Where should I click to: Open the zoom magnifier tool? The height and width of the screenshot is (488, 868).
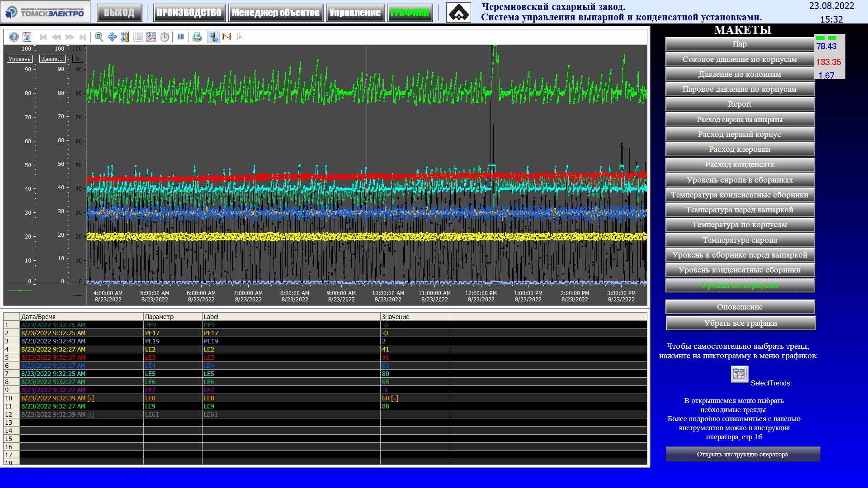(x=99, y=37)
